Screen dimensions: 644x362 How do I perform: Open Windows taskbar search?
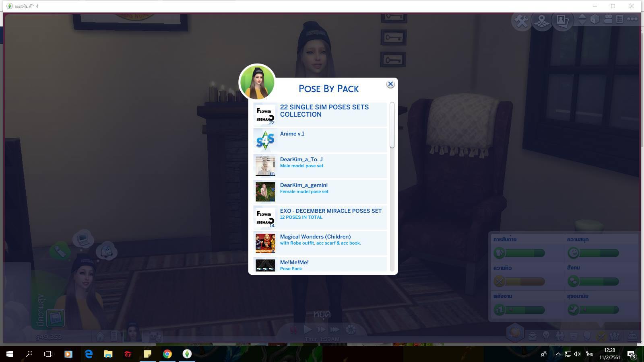(x=29, y=354)
